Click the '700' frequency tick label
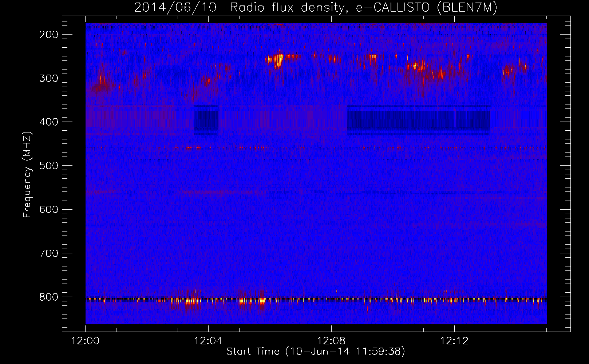 49,253
